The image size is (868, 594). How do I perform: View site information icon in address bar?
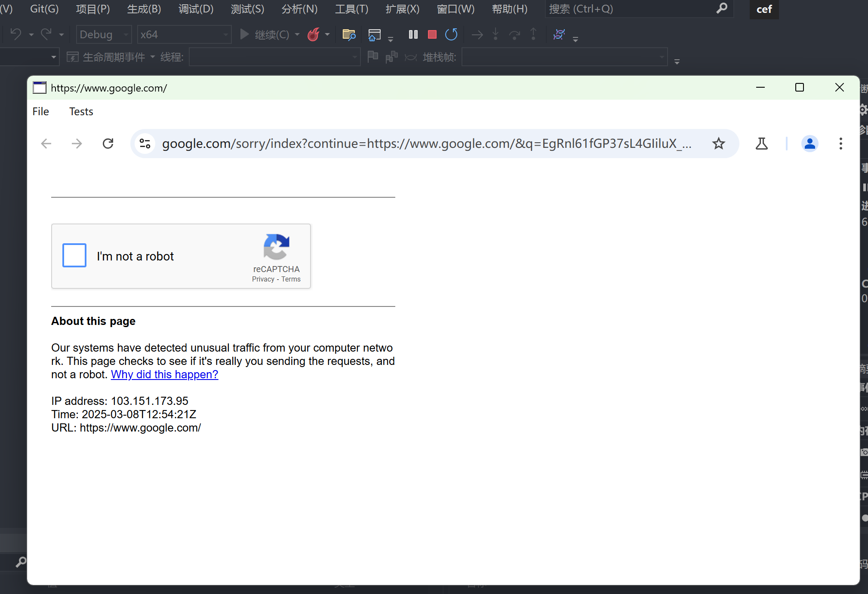tap(145, 144)
